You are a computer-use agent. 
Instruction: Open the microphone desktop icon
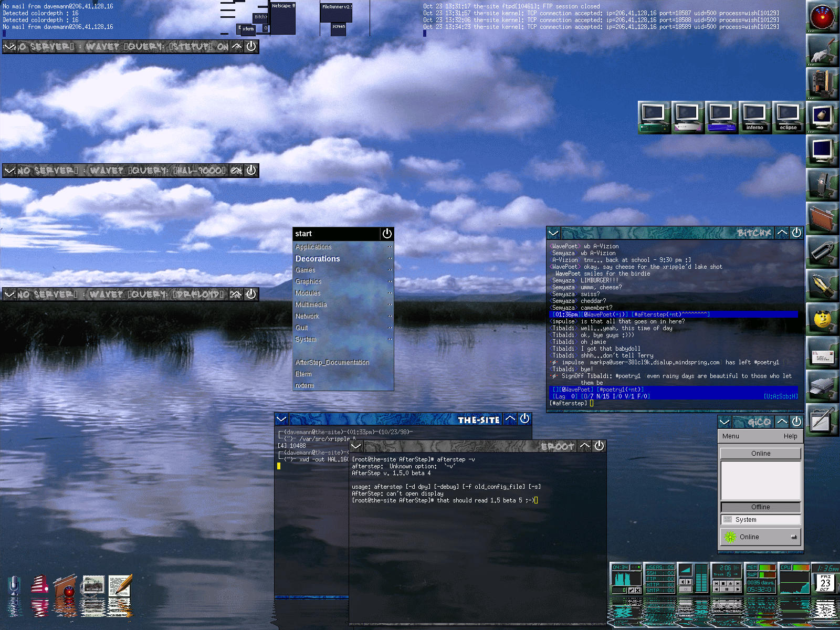pos(15,586)
